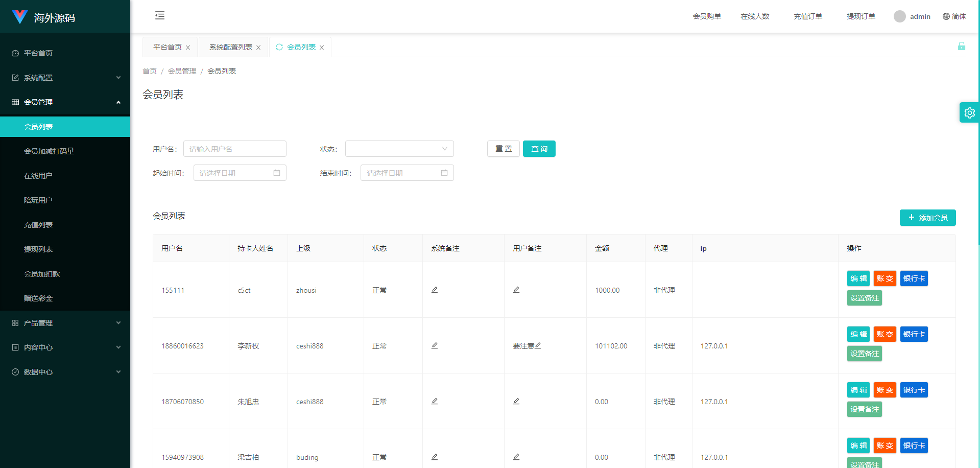980x468 pixels.
Task: Switch language via the 简体 globe icon
Action: tap(946, 16)
